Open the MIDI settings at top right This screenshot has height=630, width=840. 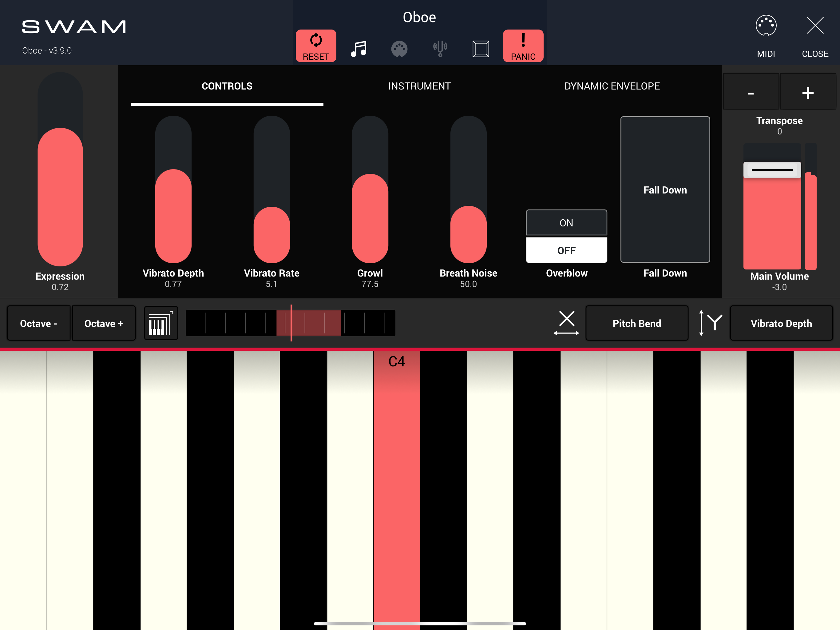tap(766, 37)
